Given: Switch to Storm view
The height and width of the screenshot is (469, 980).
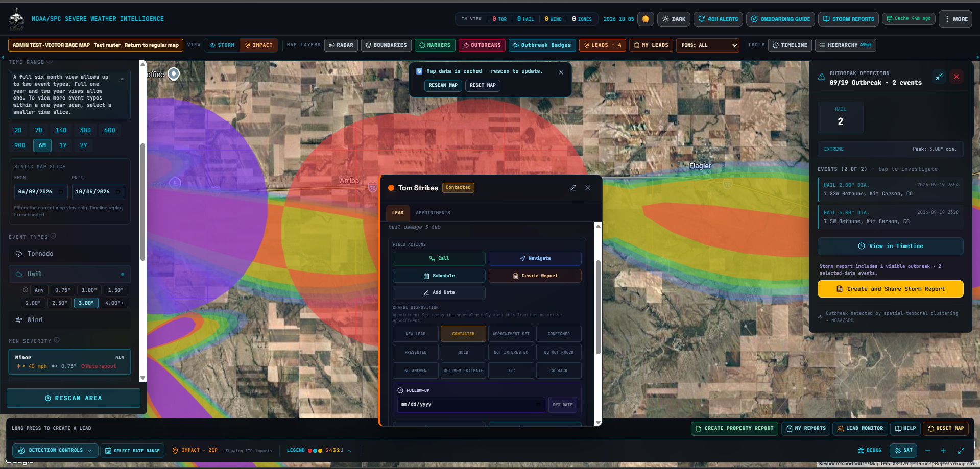Looking at the screenshot, I should tap(222, 45).
